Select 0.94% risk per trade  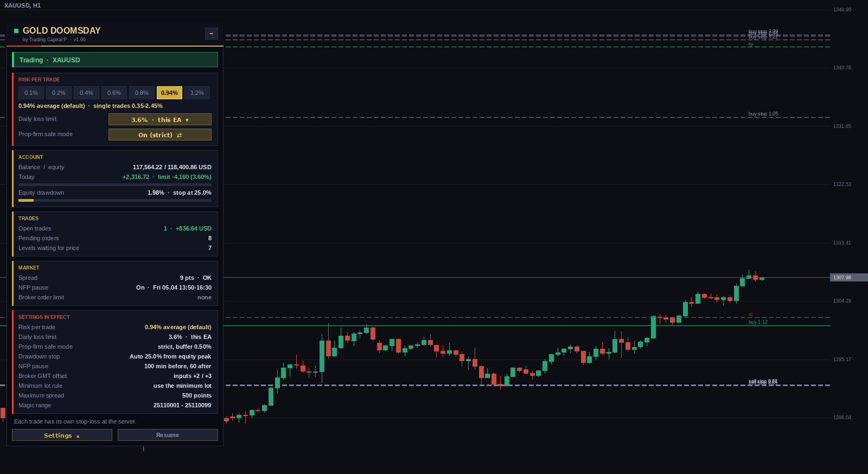tap(169, 93)
